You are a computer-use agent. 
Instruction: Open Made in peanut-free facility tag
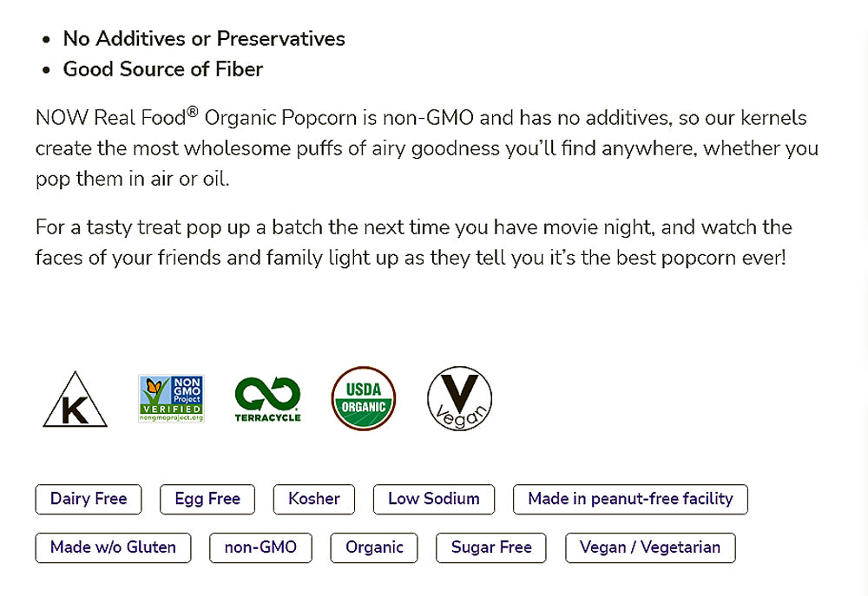[630, 499]
